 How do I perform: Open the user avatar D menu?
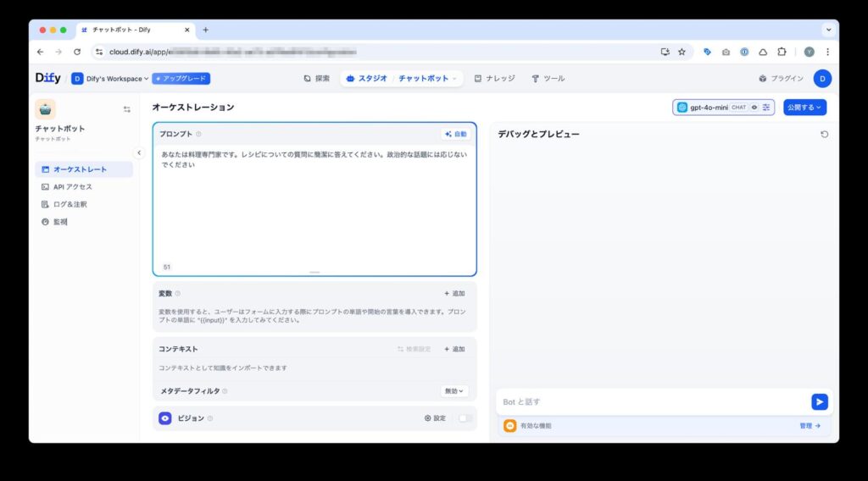point(822,79)
